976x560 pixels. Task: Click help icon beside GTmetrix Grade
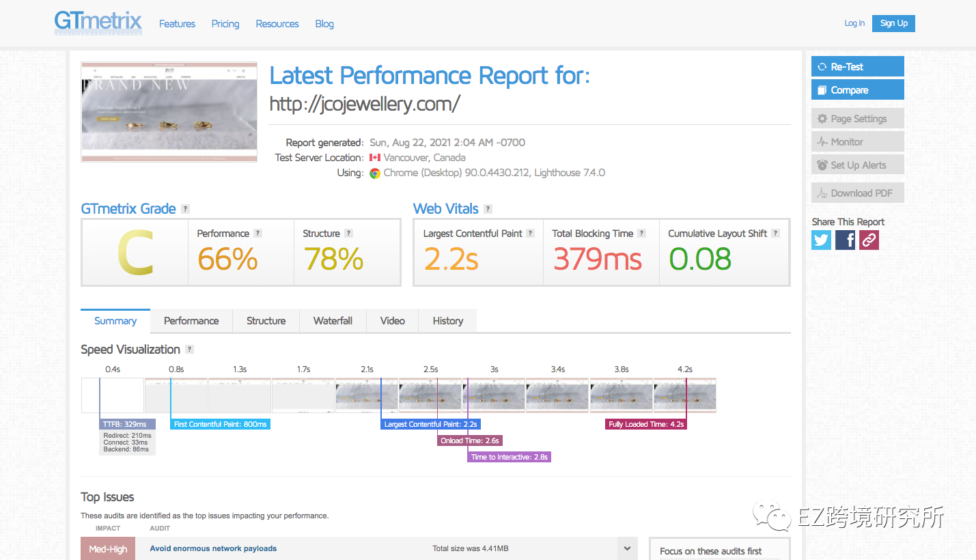[186, 209]
